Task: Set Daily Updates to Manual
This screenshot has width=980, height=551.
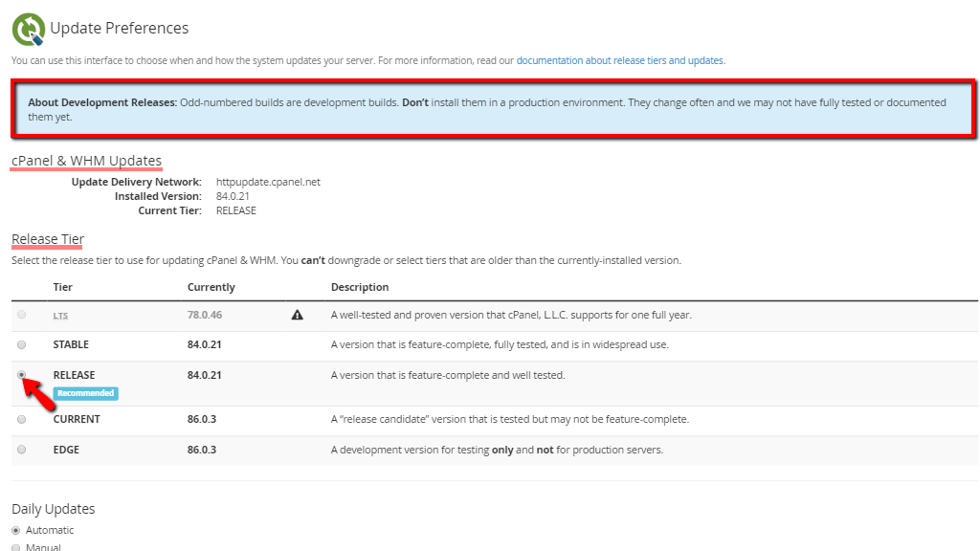Action: [16, 548]
